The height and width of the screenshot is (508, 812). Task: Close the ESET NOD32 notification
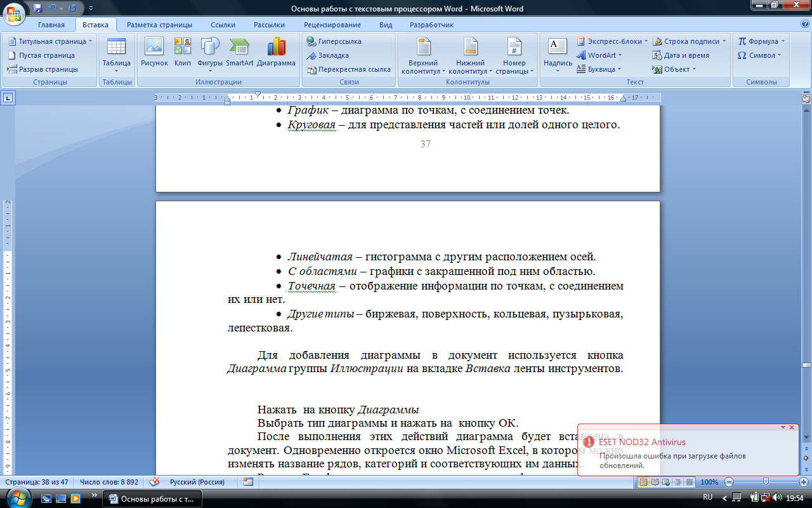(x=792, y=427)
